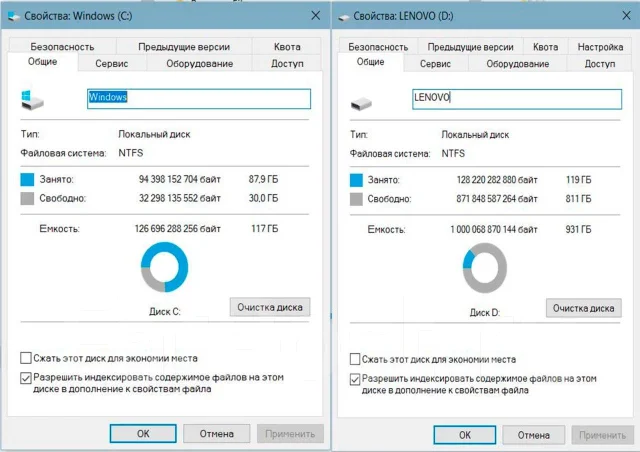Open Квота tab in Windows (C:) window

point(287,47)
